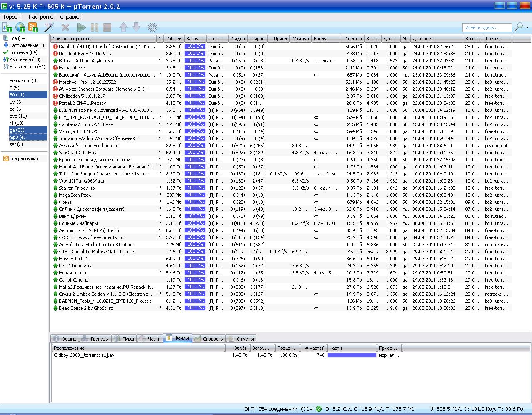532x415 pixels.
Task: Click Add Torrent from URL globe icon
Action: tap(20, 27)
